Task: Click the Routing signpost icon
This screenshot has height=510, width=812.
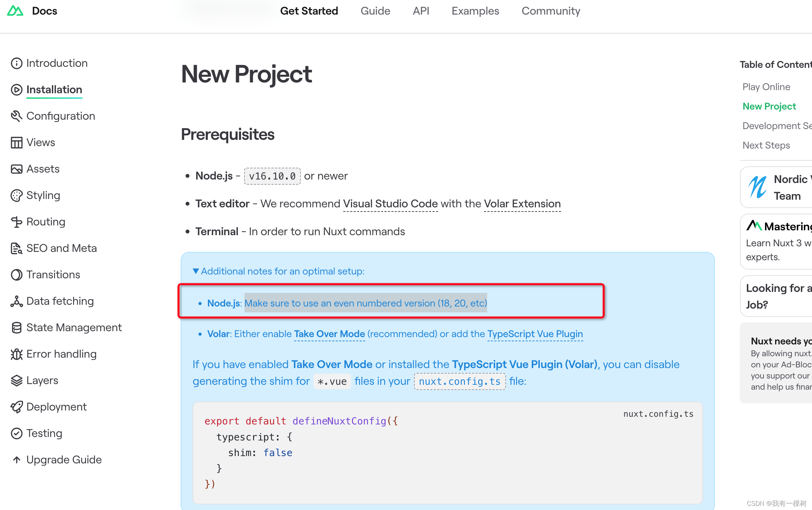Action: [16, 222]
